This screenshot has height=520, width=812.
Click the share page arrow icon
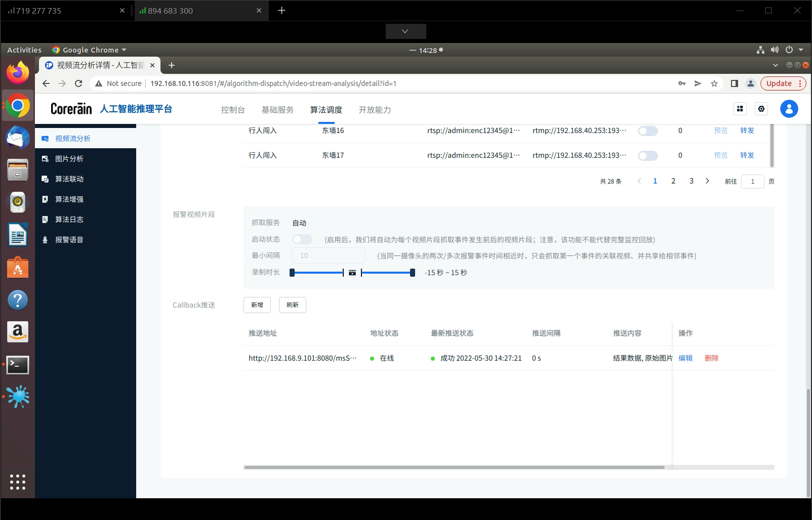coord(698,83)
